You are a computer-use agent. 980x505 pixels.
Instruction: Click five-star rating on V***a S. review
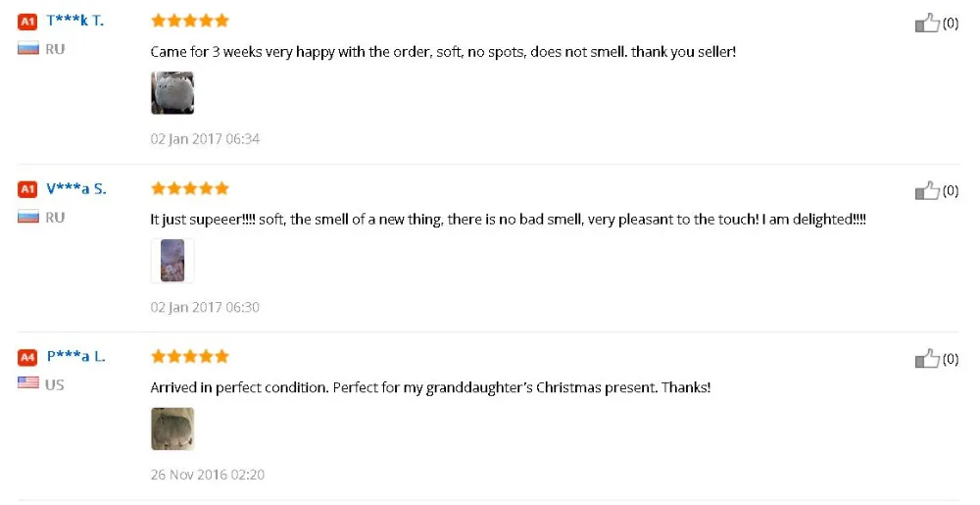click(x=190, y=188)
